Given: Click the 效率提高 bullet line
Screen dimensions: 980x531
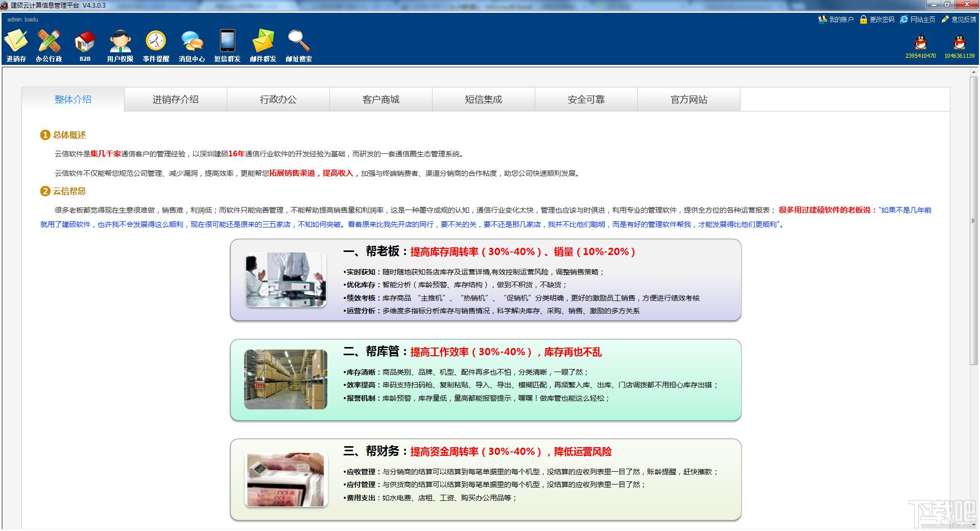Looking at the screenshot, I should [x=531, y=385].
